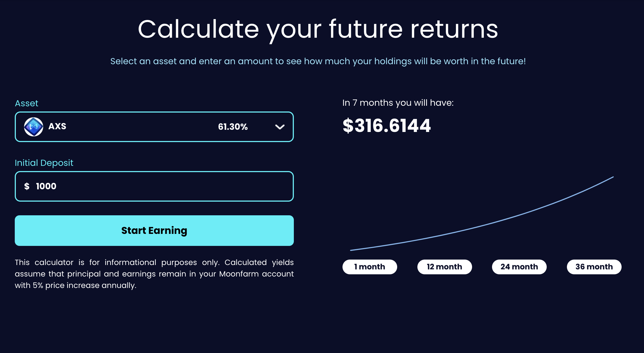Open the AXS asset selector box

click(x=154, y=127)
